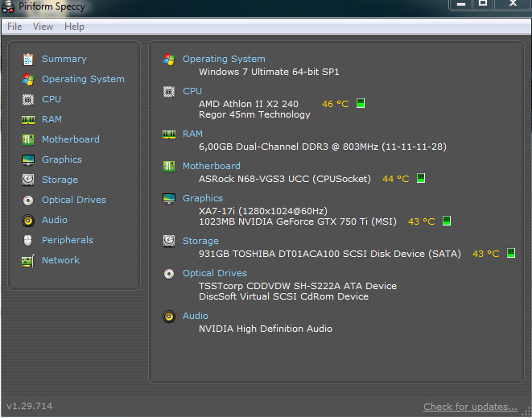This screenshot has width=532, height=418.
Task: Click Check for updates link
Action: click(x=470, y=407)
